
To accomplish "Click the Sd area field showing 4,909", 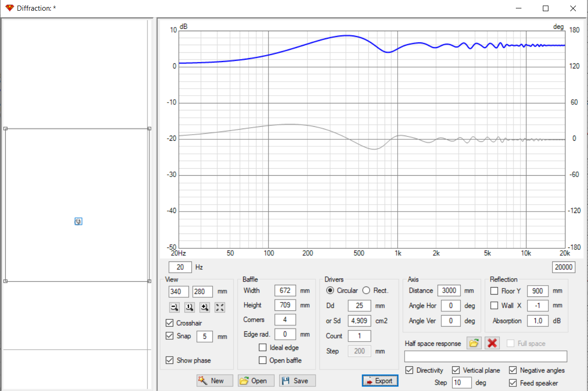I will pos(359,321).
